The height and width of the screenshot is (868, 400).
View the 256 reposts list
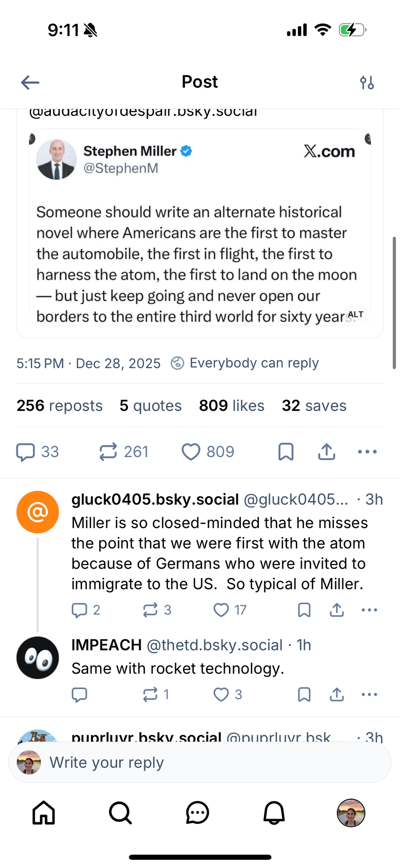[x=59, y=406]
